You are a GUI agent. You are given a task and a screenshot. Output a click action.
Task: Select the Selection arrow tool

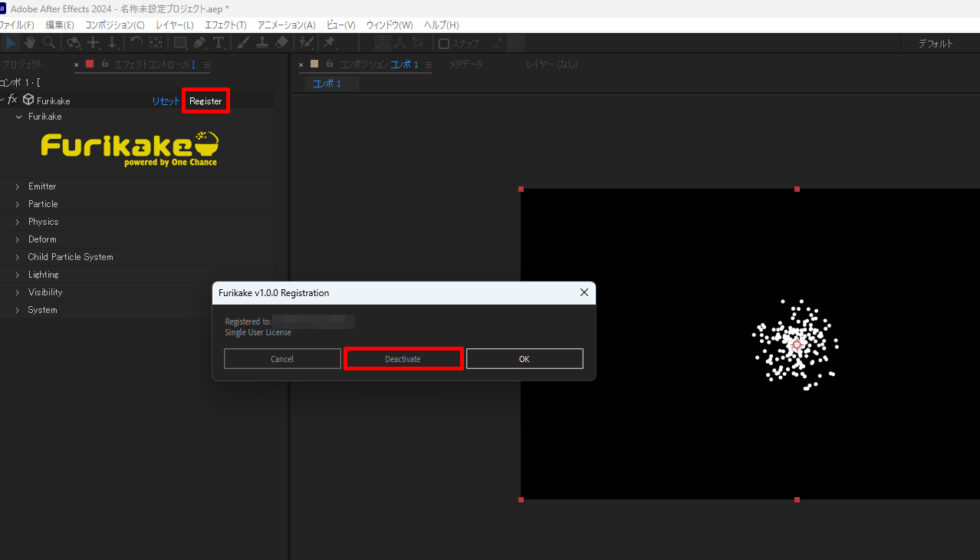tap(11, 42)
